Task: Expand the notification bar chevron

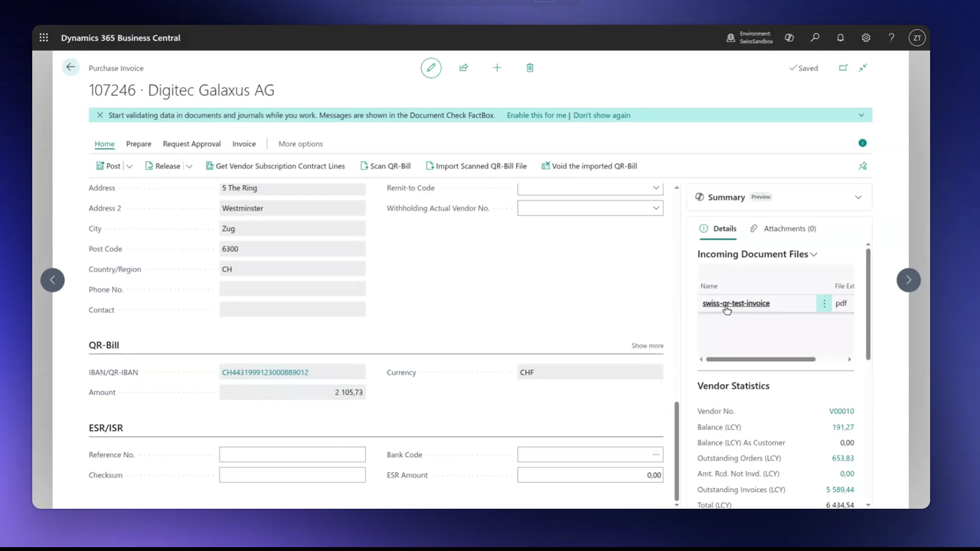Action: pos(861,116)
